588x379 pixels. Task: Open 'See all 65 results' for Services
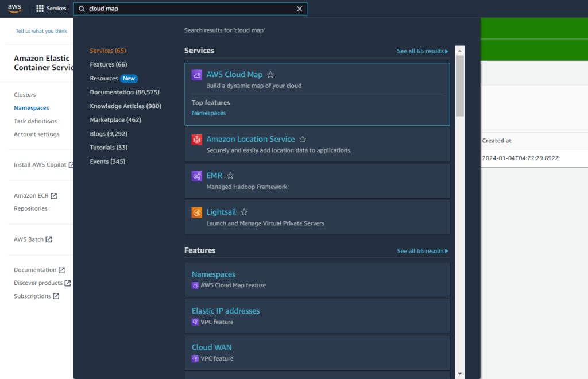423,51
